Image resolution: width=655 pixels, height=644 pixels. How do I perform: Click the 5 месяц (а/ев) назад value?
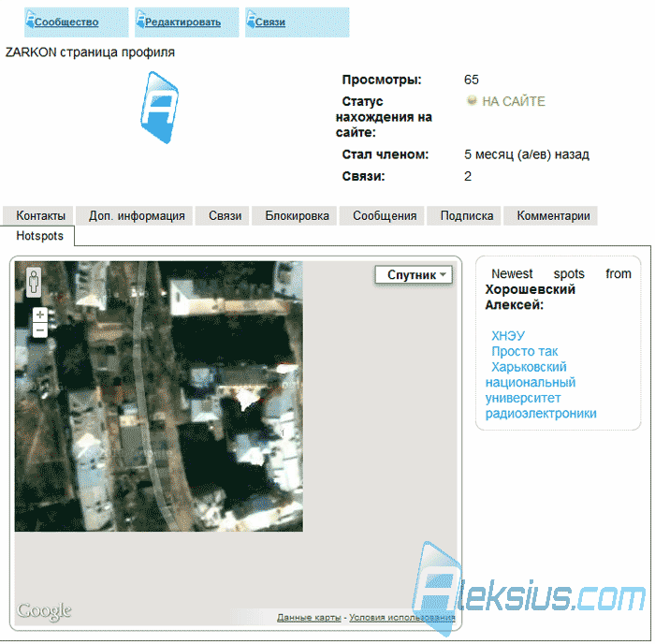tap(526, 154)
